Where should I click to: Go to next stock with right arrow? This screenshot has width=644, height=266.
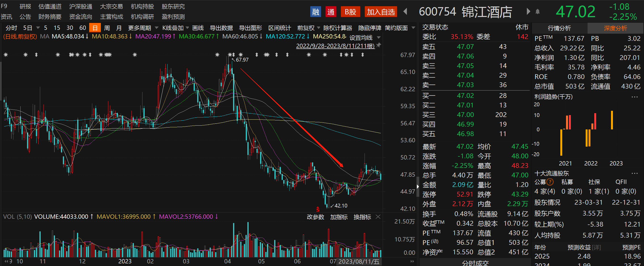(x=528, y=11)
